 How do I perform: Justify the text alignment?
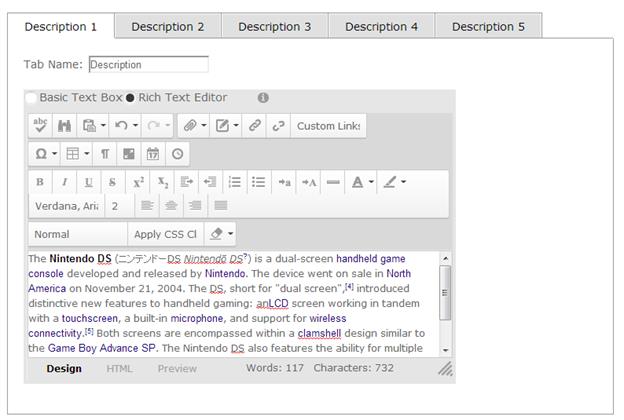(x=220, y=205)
